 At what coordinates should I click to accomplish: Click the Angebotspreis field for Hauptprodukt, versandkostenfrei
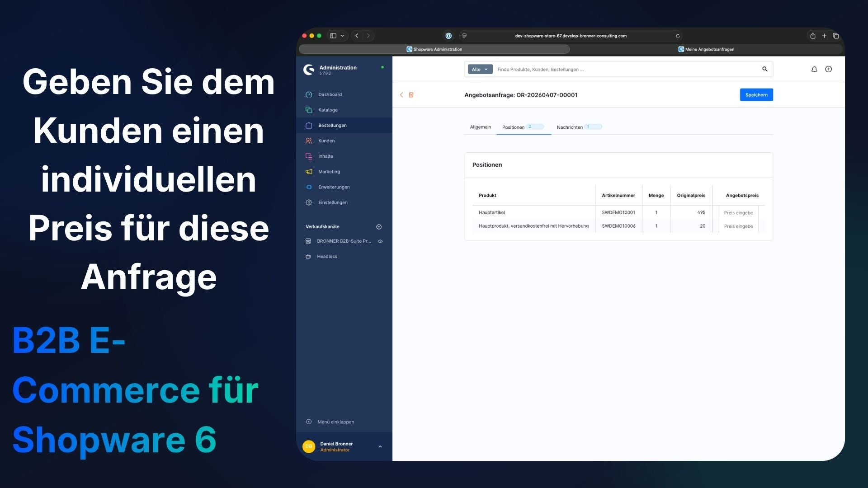pyautogui.click(x=739, y=226)
